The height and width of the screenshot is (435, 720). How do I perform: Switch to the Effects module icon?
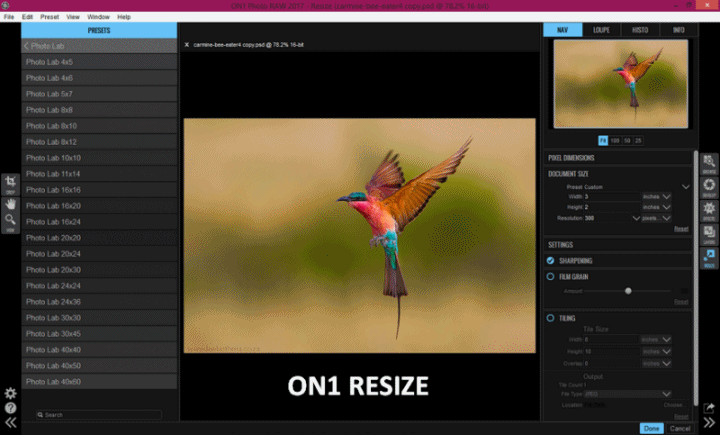click(709, 211)
